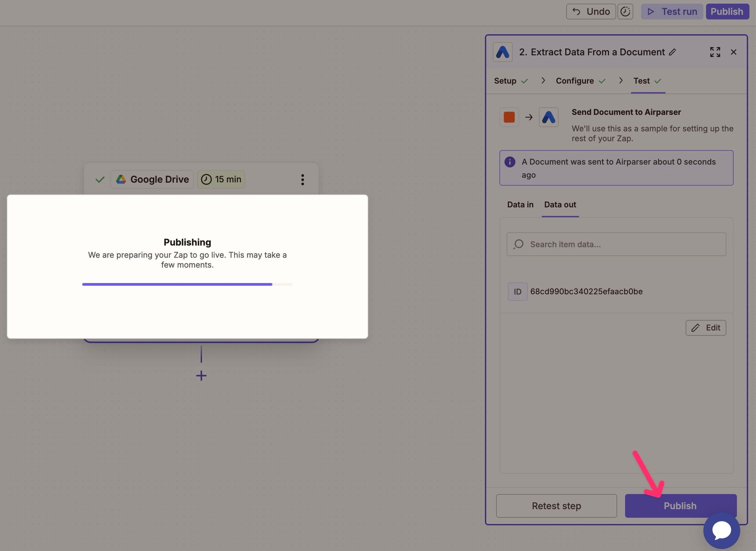The width and height of the screenshot is (756, 551).
Task: Select the Test tab
Action: [x=641, y=81]
